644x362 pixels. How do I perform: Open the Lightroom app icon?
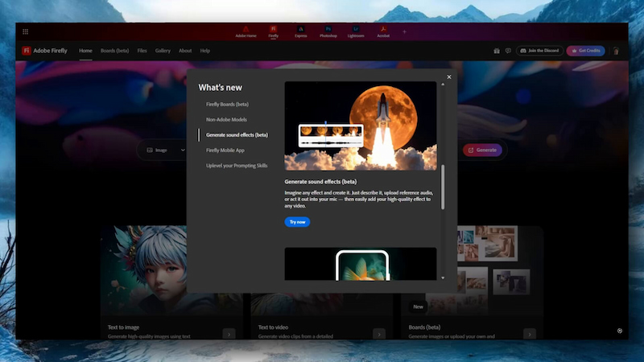coord(356,31)
